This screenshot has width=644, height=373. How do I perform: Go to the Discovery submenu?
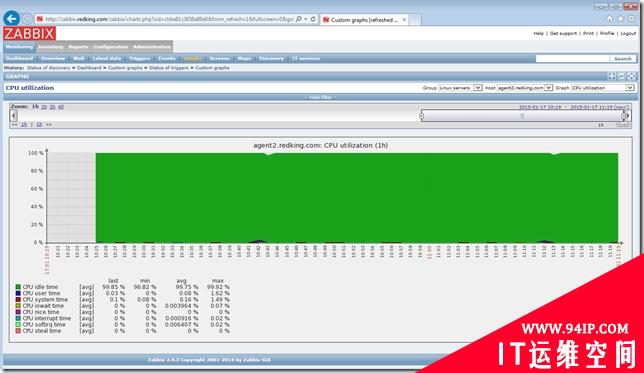271,59
